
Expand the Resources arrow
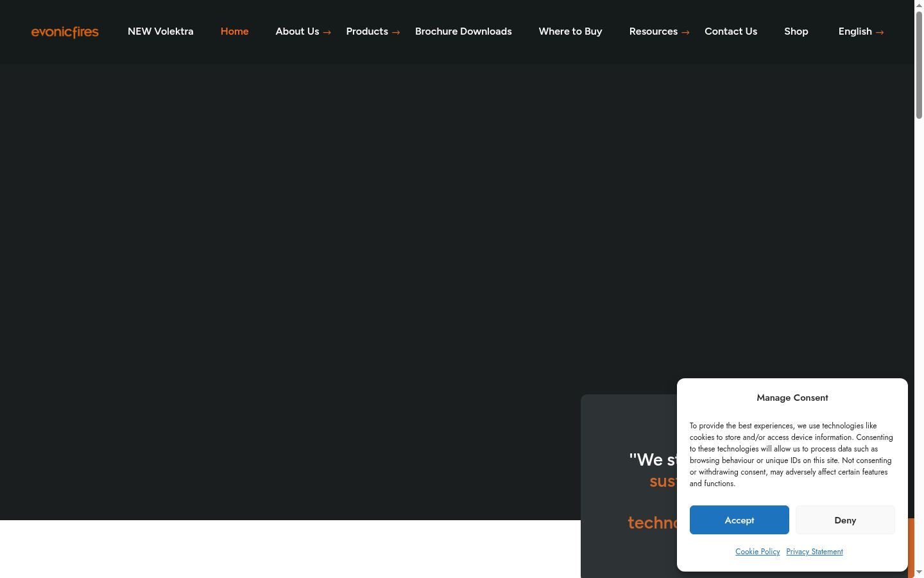click(685, 32)
